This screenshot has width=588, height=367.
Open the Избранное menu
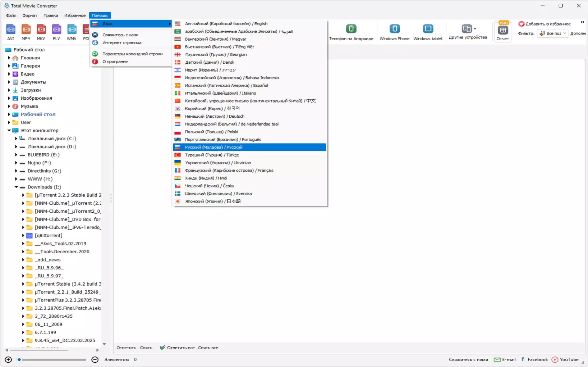[75, 15]
